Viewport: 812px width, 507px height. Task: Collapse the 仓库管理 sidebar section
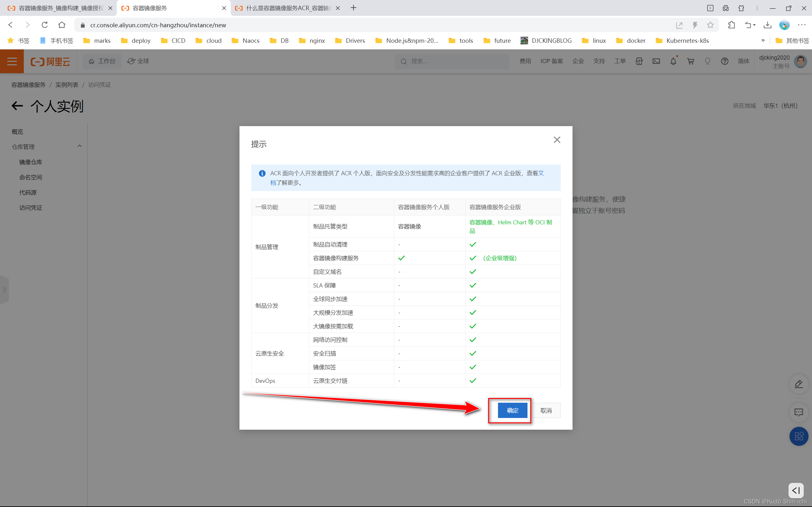pyautogui.click(x=80, y=146)
